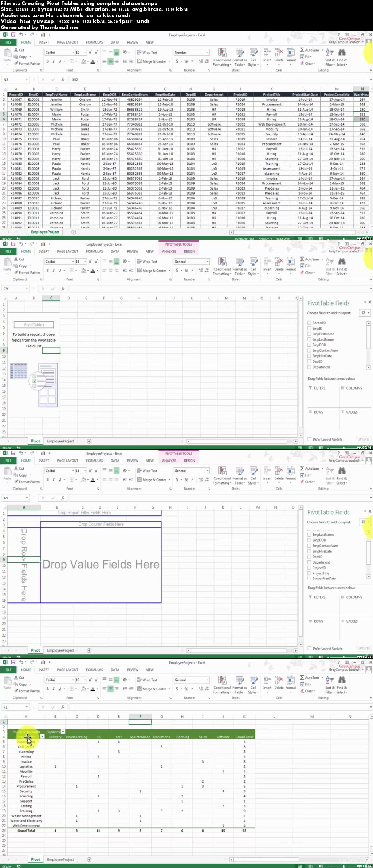Check EmpContactNum in the PivotTable1 placeholder window

click(309, 351)
